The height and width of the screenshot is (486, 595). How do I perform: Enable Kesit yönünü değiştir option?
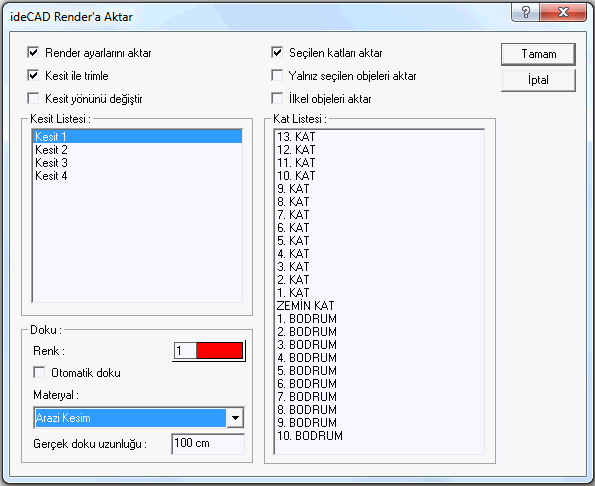click(33, 99)
